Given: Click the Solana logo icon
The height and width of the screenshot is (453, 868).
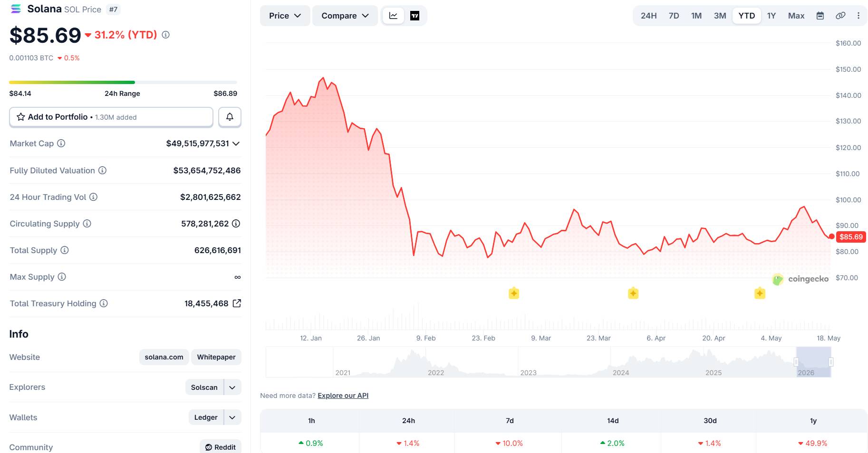Looking at the screenshot, I should pyautogui.click(x=16, y=9).
